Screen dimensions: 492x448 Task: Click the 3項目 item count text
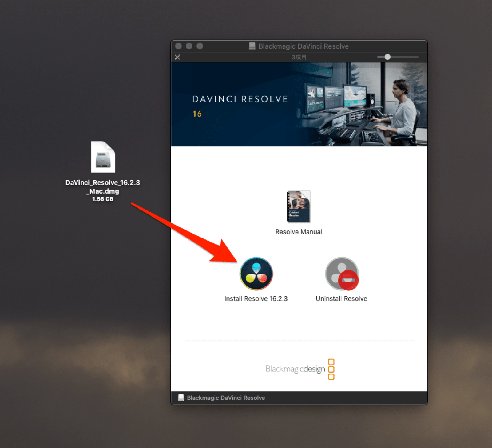(299, 57)
